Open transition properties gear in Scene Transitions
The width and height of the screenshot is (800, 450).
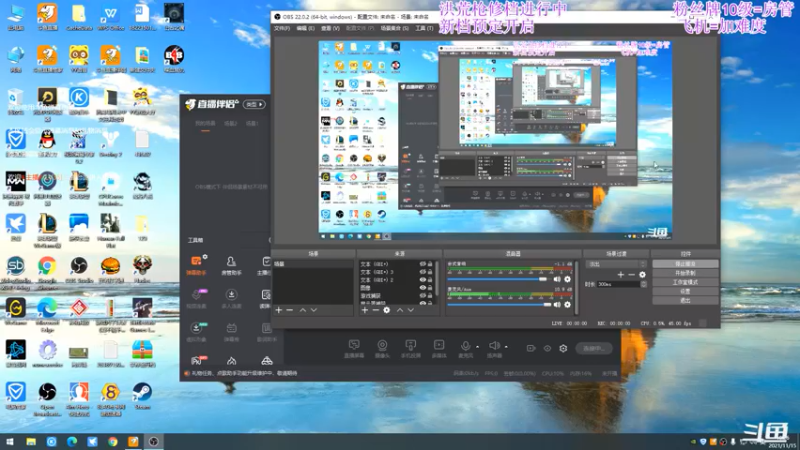pyautogui.click(x=642, y=274)
